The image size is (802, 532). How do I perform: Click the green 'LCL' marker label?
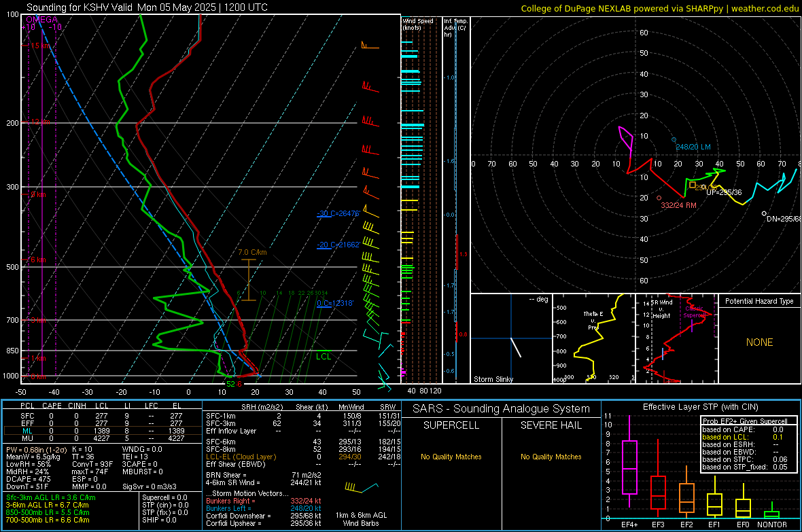pyautogui.click(x=324, y=357)
